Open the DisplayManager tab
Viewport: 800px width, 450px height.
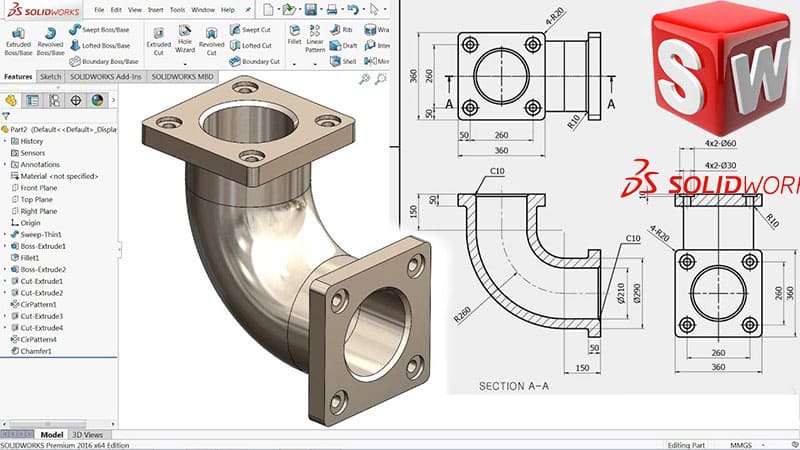point(97,100)
